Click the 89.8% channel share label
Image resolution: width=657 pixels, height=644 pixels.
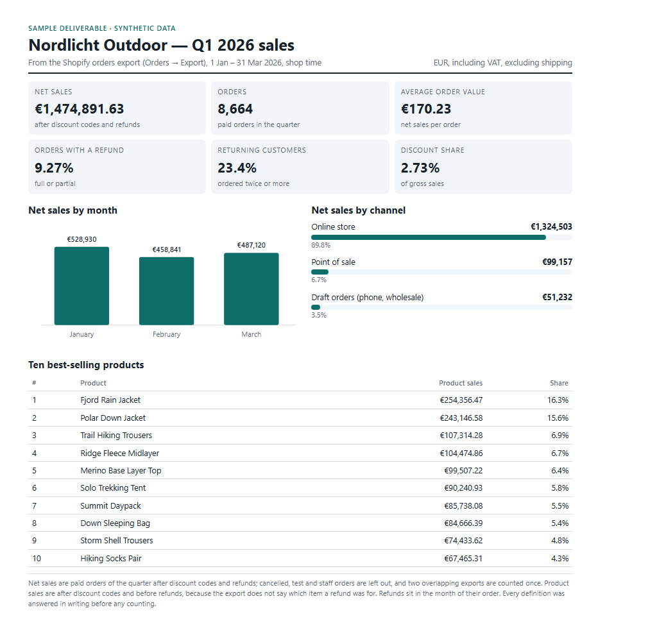(x=321, y=245)
